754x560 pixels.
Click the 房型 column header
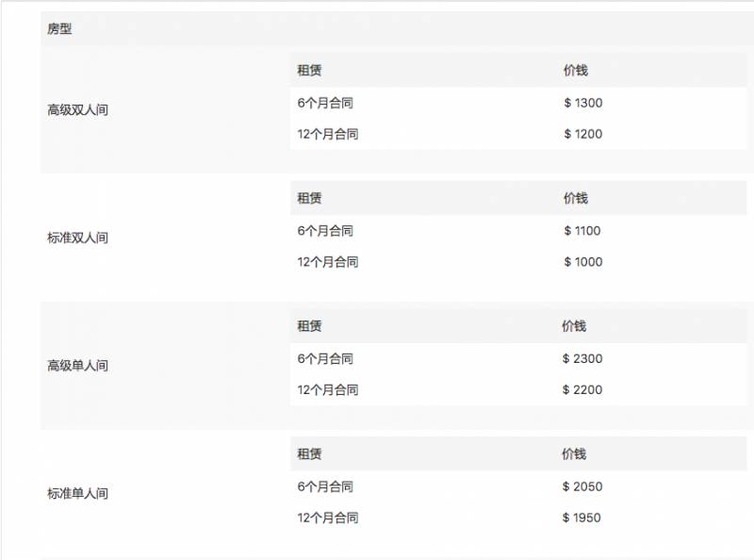59,29
